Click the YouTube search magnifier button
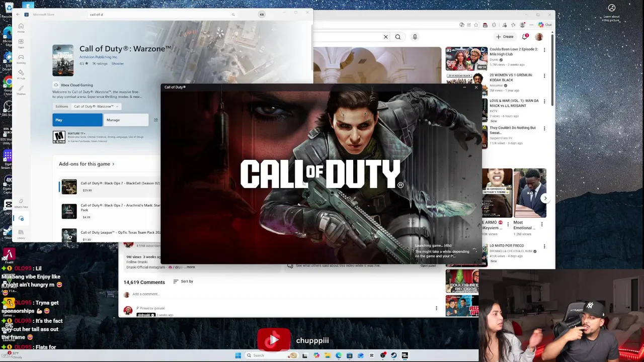 (x=398, y=37)
